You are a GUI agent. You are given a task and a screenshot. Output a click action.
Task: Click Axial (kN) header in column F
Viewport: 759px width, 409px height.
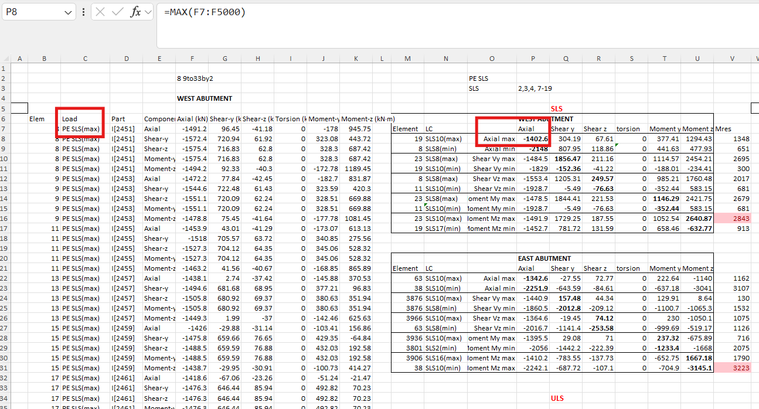tap(192, 119)
